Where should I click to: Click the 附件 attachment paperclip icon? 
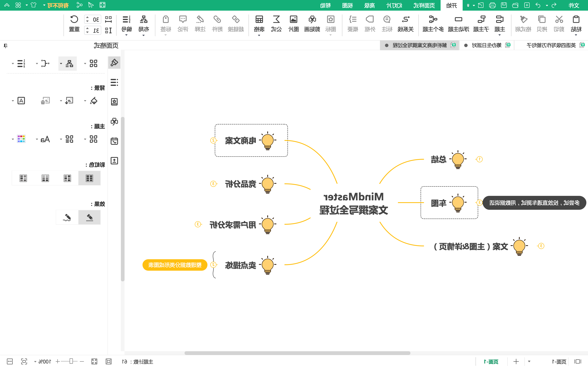[x=217, y=19]
